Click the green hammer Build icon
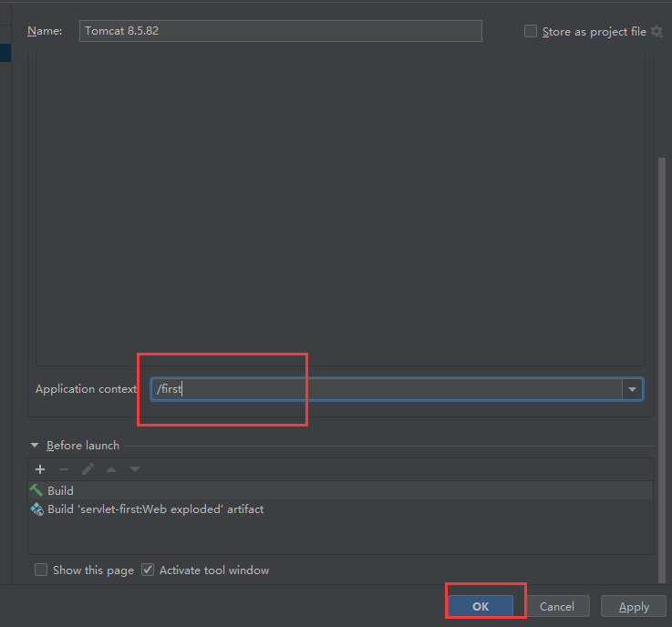 [36, 490]
